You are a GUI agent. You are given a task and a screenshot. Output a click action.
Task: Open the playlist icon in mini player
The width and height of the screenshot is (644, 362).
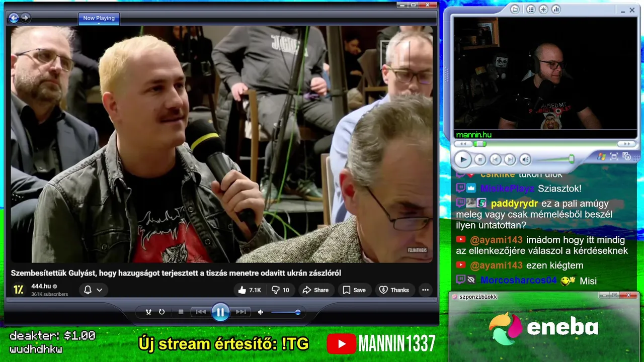point(530,9)
